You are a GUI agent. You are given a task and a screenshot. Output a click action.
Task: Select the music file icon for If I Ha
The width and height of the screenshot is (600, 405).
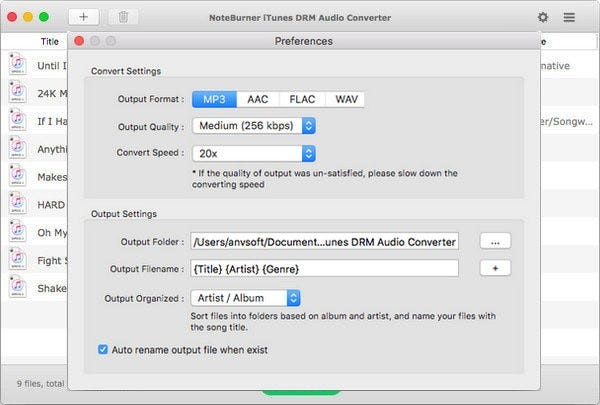point(18,120)
